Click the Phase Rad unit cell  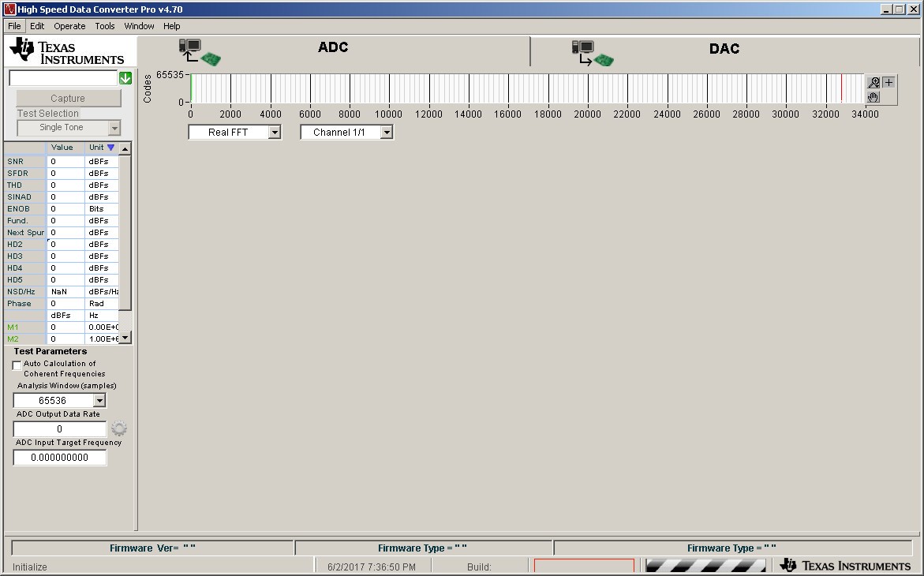[x=102, y=304]
